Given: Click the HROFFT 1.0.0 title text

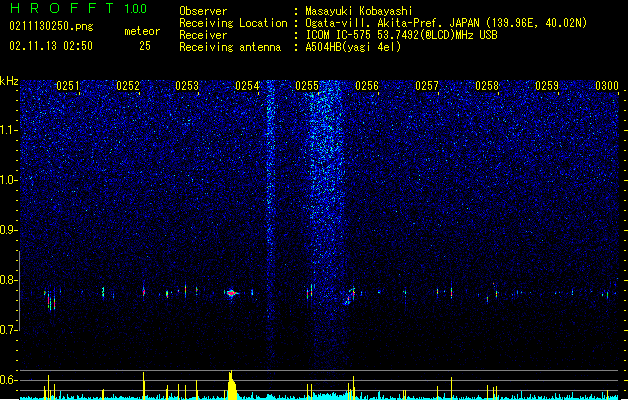Looking at the screenshot, I should click(78, 8).
